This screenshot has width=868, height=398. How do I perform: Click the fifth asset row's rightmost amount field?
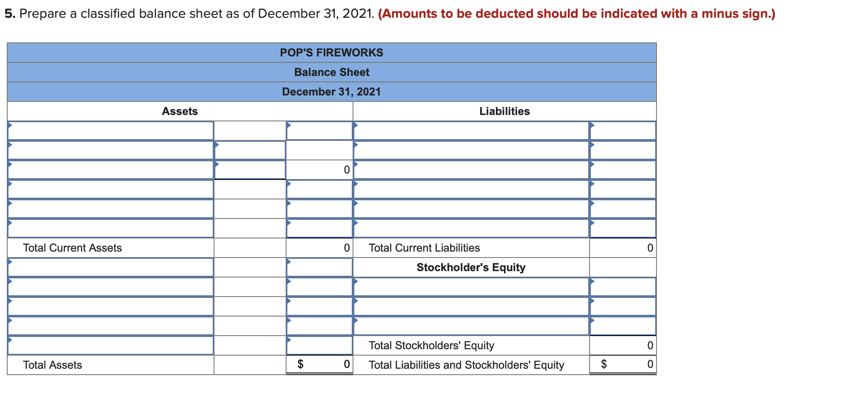point(320,209)
